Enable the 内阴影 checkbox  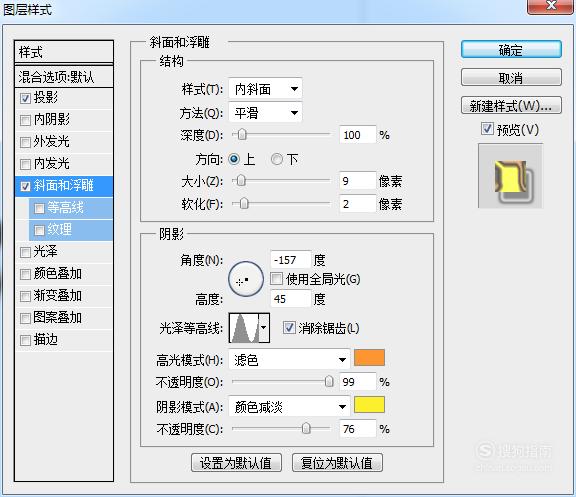click(x=25, y=120)
